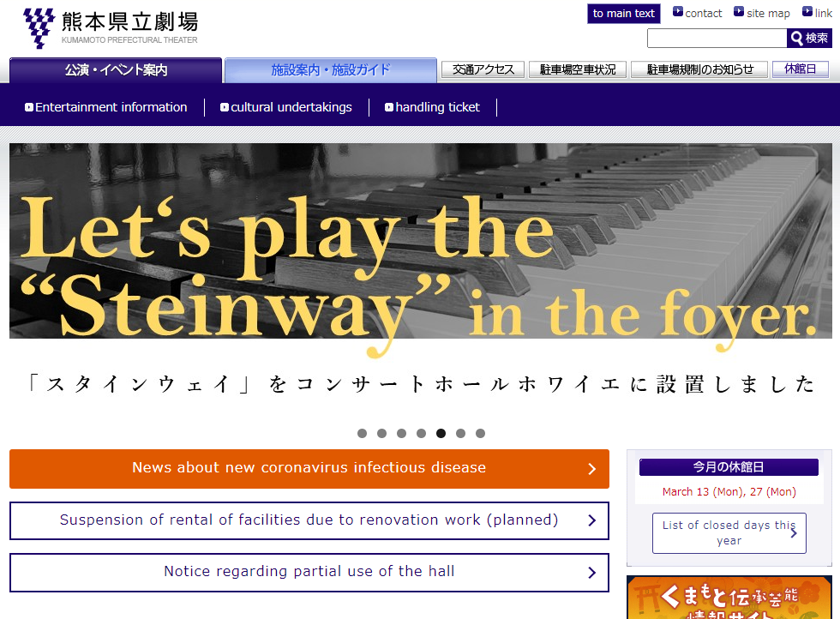The height and width of the screenshot is (619, 840).
Task: Select the seventh carousel dot
Action: (x=481, y=433)
